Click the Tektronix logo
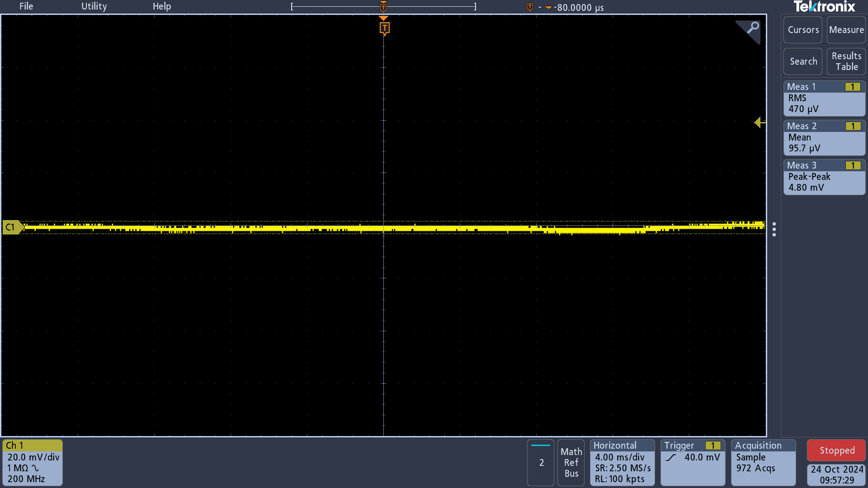Screen dimensions: 868x488 point(824,7)
